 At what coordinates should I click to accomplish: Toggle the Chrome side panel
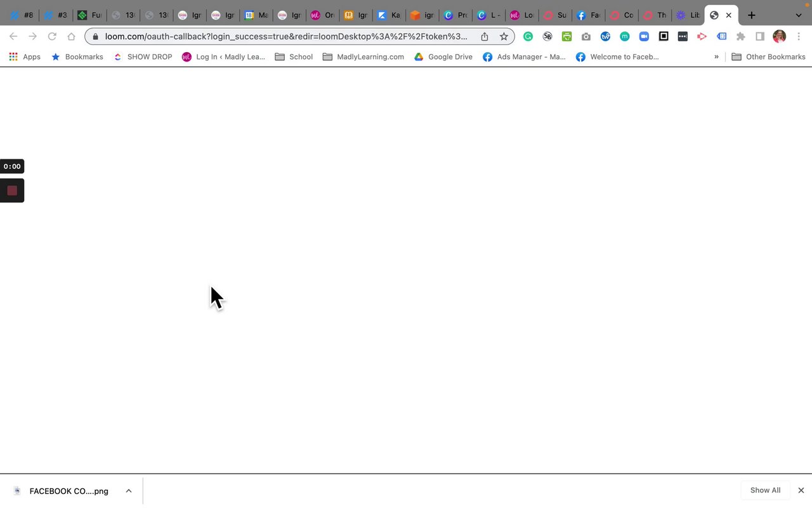click(x=760, y=37)
